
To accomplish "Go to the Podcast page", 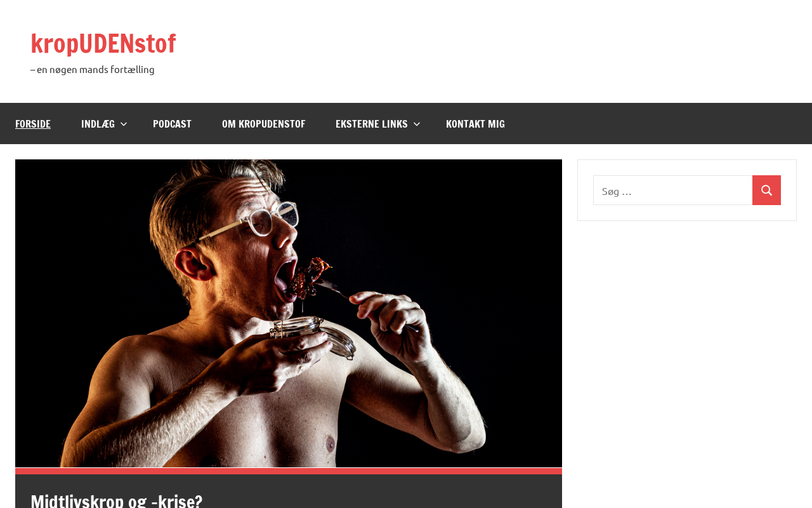I will pyautogui.click(x=172, y=124).
